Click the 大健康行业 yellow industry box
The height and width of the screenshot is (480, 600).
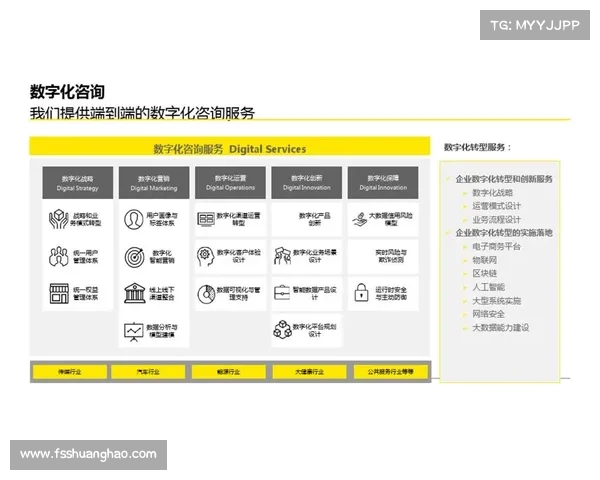309,372
